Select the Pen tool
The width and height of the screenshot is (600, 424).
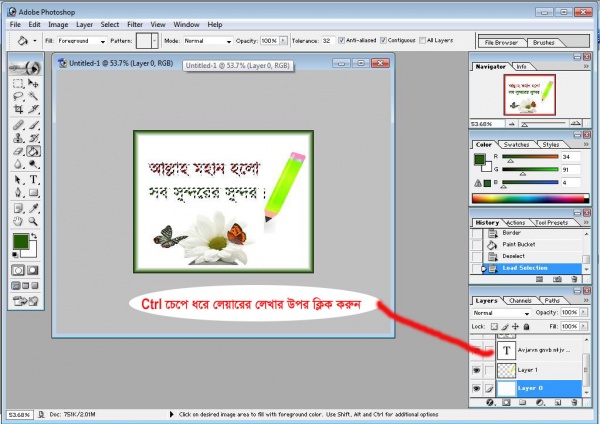click(x=18, y=192)
